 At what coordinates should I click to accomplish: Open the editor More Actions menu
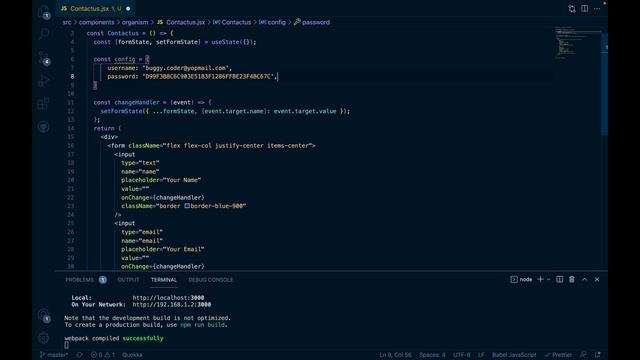pyautogui.click(x=597, y=9)
